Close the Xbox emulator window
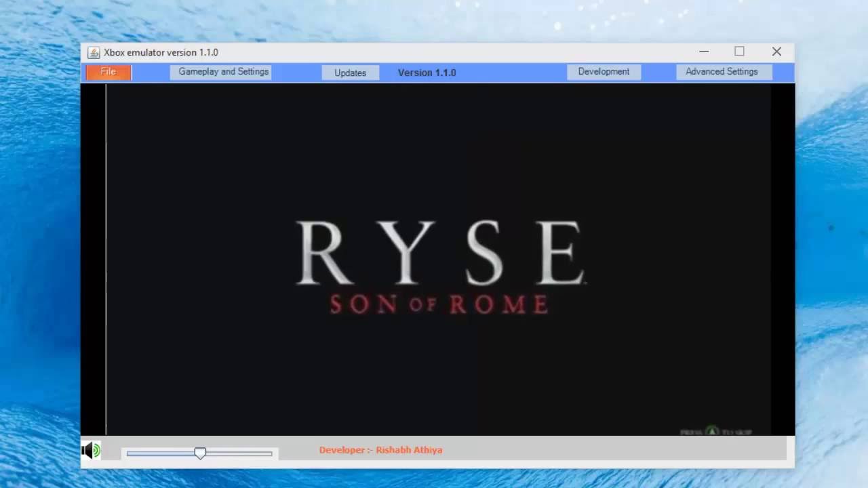Screen dimensions: 868x488 776,52
